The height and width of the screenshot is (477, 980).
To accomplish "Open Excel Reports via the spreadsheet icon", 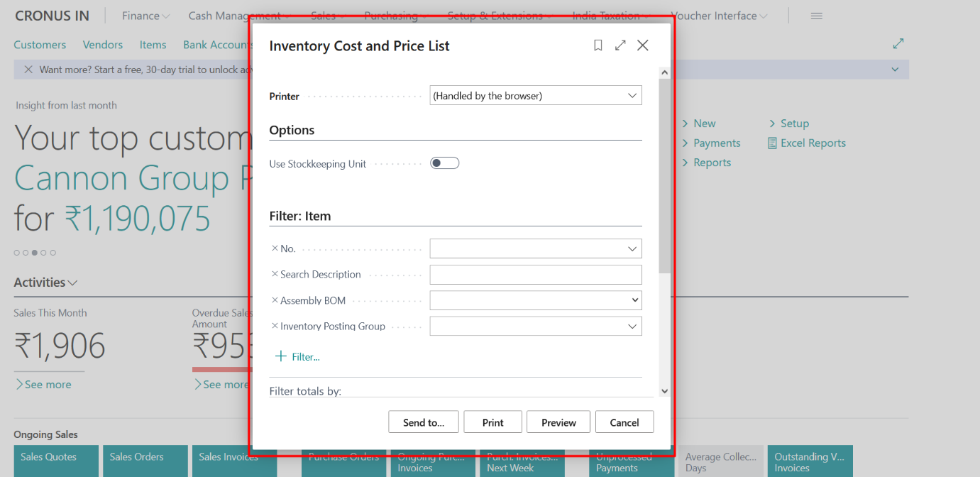I will (x=771, y=143).
